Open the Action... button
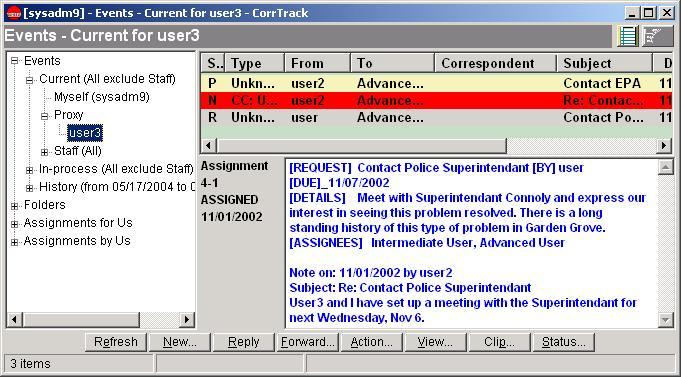 click(x=372, y=342)
